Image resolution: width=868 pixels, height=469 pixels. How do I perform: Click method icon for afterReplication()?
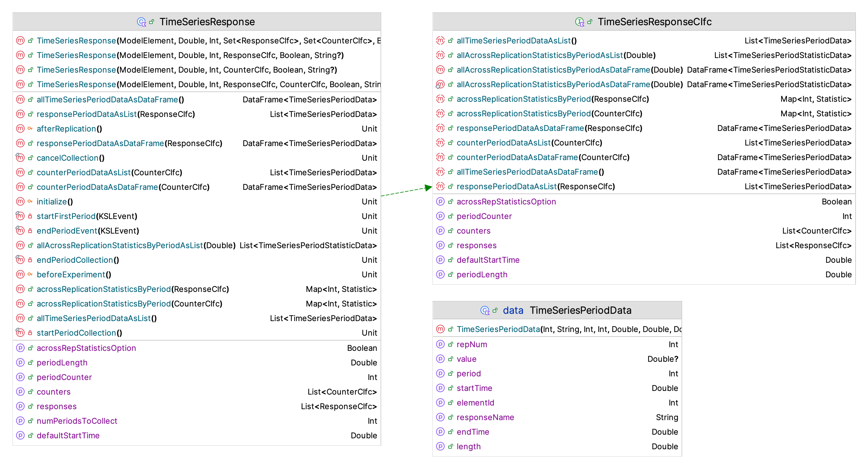coord(21,128)
